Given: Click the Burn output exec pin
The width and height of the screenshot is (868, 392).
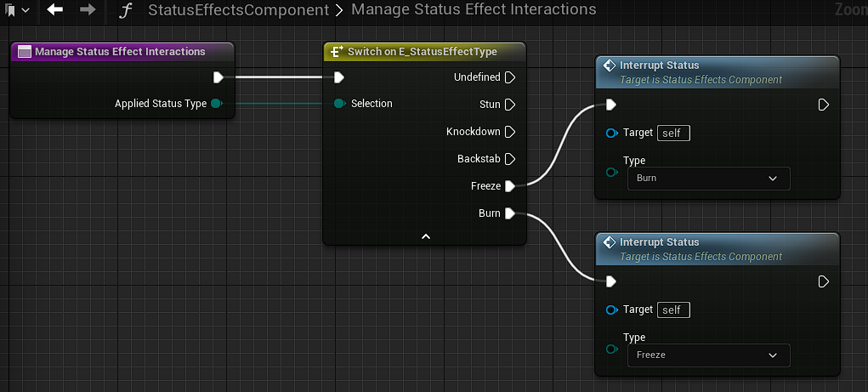Looking at the screenshot, I should [x=510, y=213].
